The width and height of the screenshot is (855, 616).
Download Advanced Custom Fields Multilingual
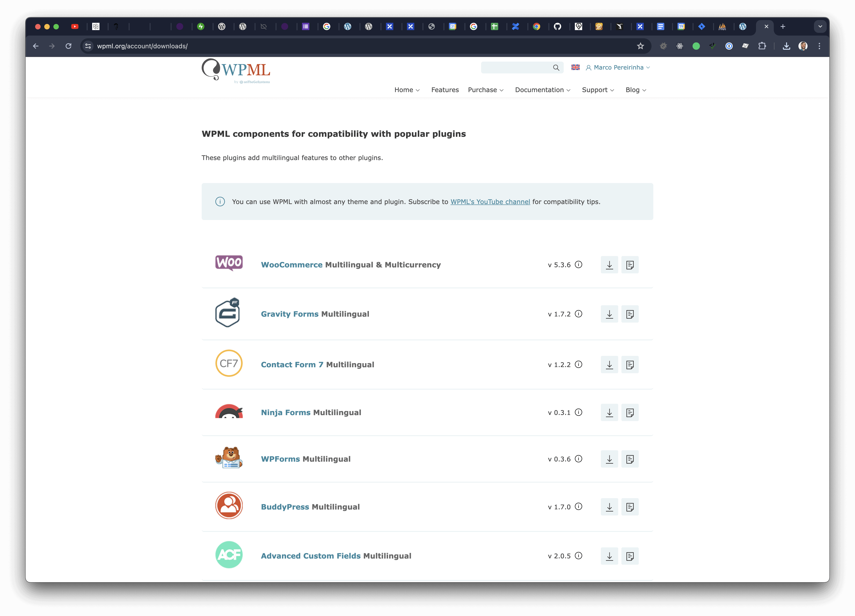[x=609, y=556]
